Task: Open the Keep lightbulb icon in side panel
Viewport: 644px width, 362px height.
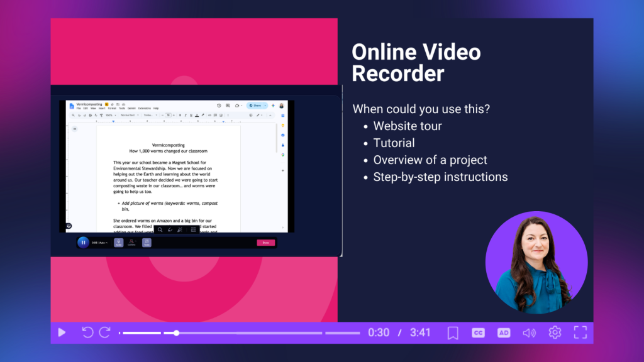Action: point(283,125)
